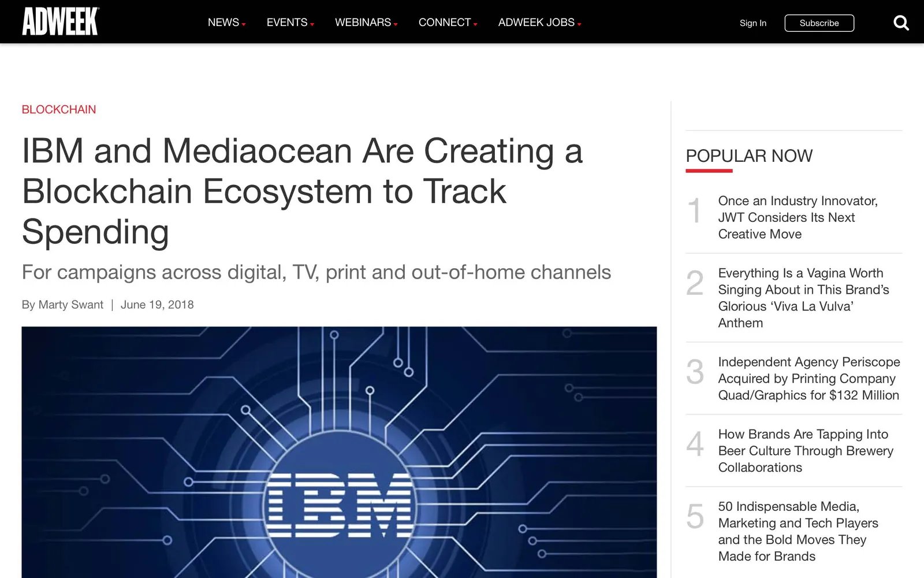Screen dimensions: 924x578
Task: Open popular story about Periscope acquisition
Action: point(808,379)
